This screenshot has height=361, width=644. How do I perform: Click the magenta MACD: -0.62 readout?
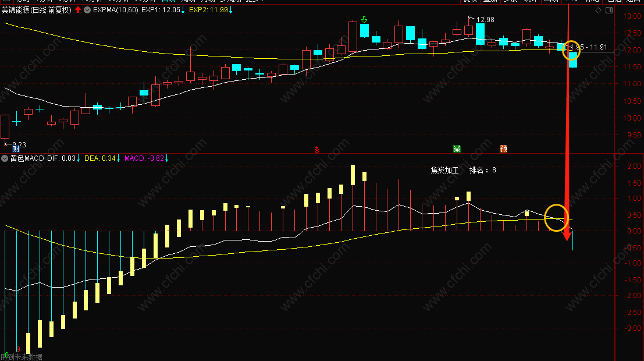point(144,158)
